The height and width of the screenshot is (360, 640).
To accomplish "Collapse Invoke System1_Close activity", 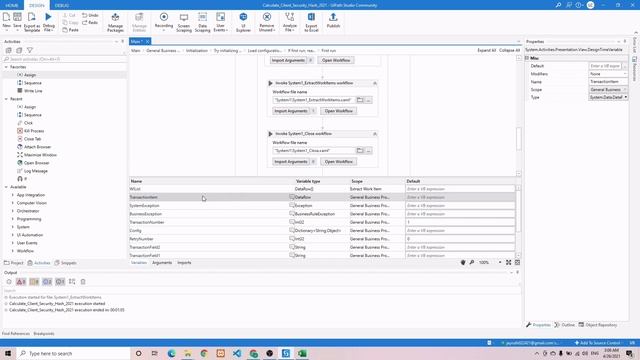I will pos(375,133).
